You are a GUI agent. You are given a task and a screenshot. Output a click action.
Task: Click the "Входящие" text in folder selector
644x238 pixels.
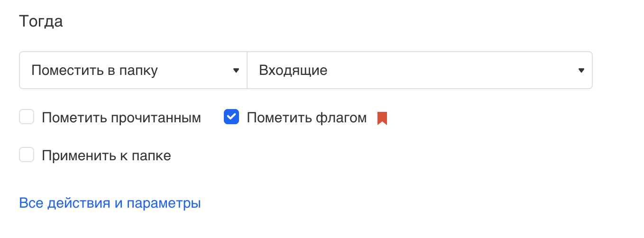[x=293, y=71]
